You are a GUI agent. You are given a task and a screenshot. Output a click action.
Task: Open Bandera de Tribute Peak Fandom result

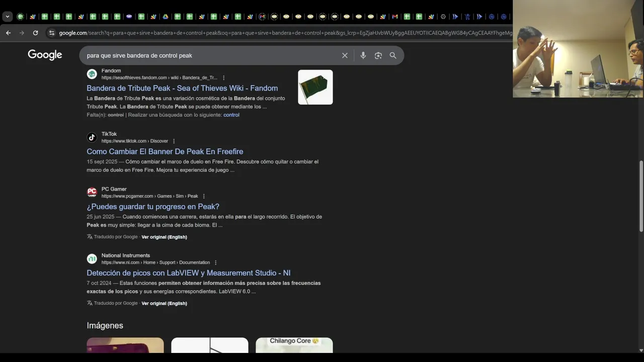coord(182,88)
